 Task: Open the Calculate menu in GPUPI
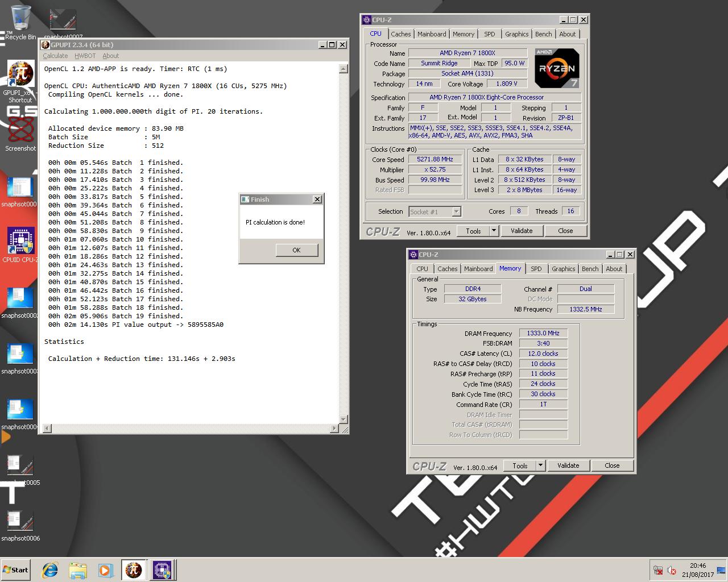pos(55,56)
